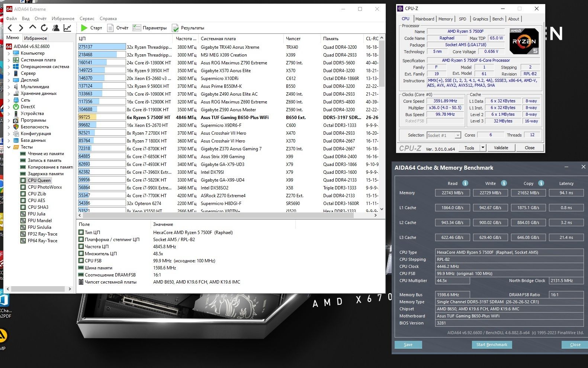Open DirectX node in AIDA64 tree
This screenshot has width=588, height=368.
[28, 107]
